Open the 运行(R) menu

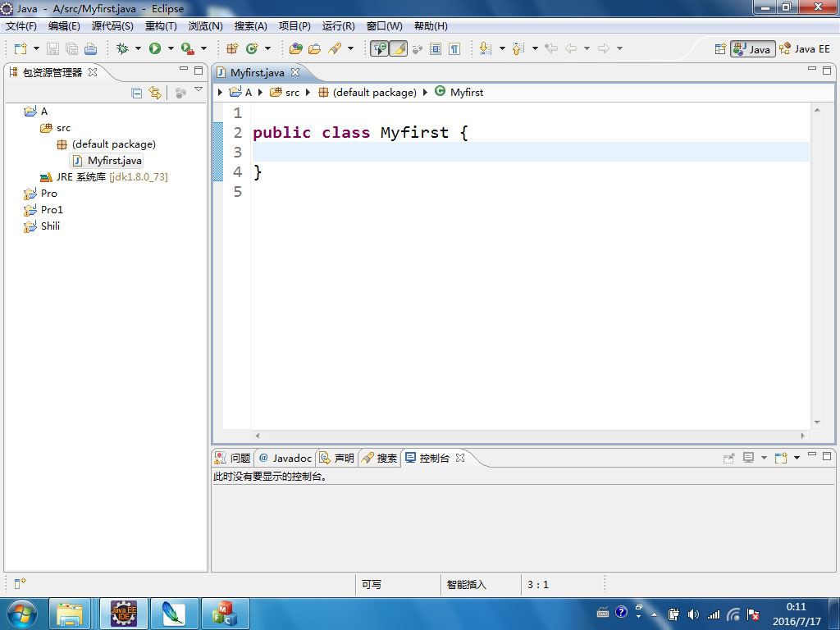tap(338, 26)
